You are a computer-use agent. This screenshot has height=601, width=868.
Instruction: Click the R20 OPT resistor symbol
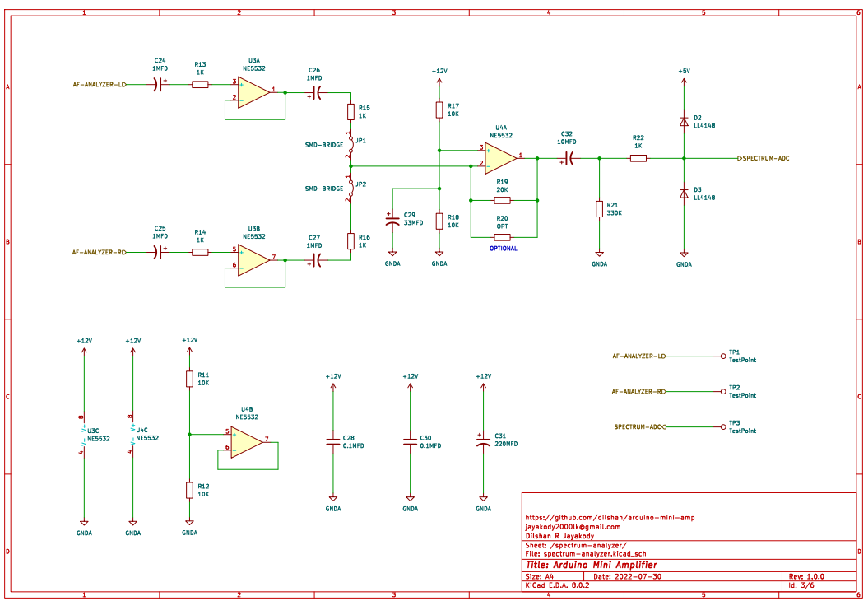tap(502, 237)
